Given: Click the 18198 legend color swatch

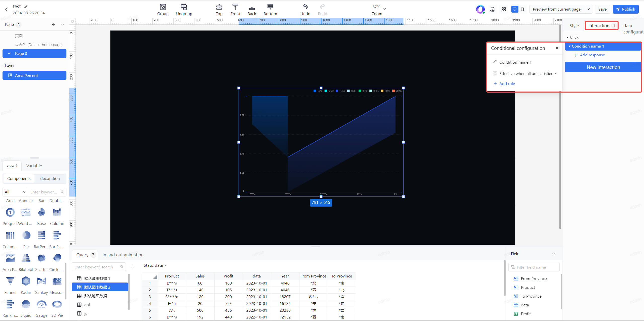Looking at the screenshot, I should [x=382, y=91].
